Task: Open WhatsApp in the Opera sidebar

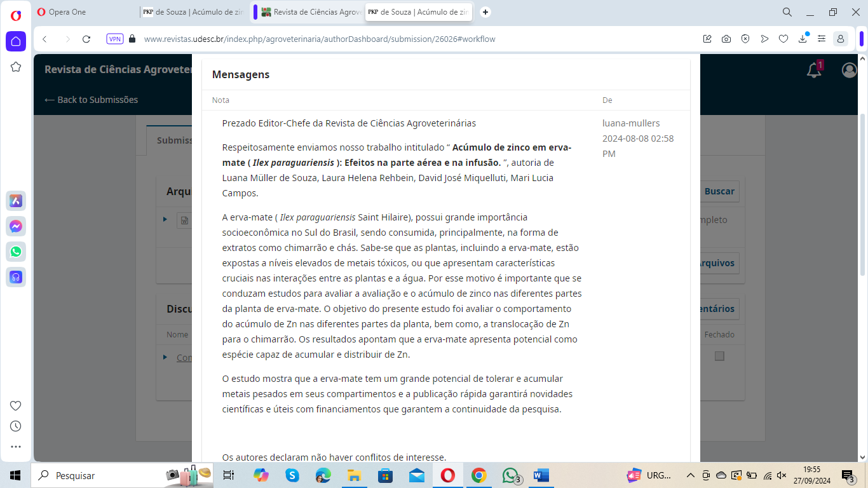Action: coord(16,252)
